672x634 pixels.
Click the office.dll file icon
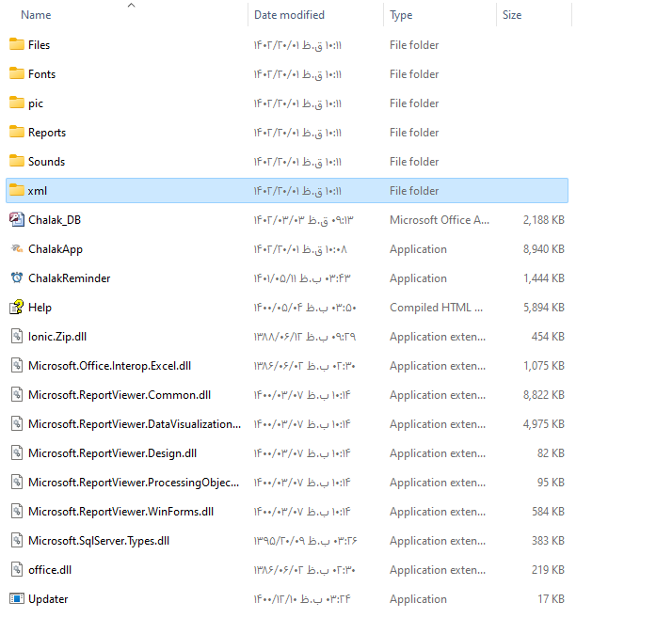click(17, 570)
